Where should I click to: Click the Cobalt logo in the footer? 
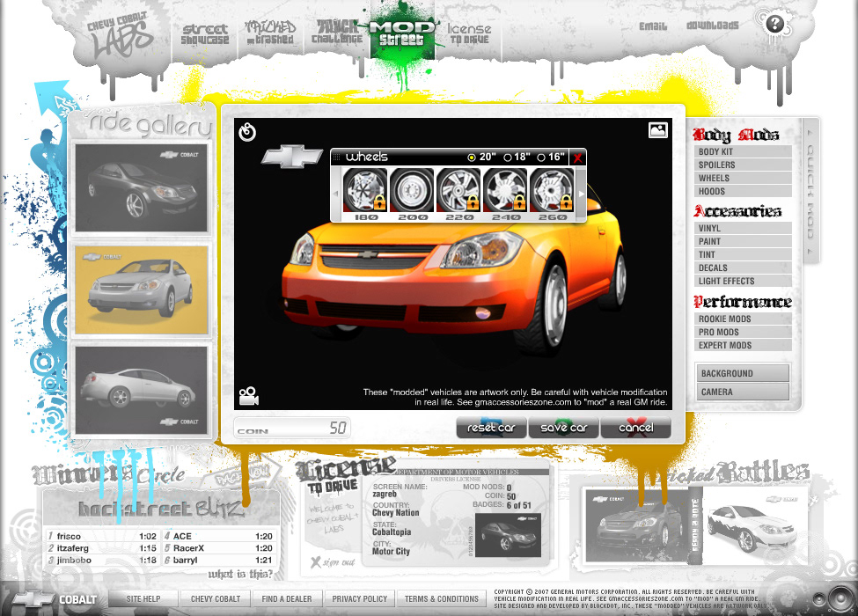(x=55, y=599)
